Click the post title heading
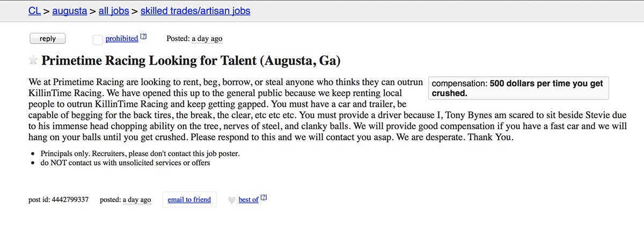Screen dimensions: 644x250 tap(191, 61)
